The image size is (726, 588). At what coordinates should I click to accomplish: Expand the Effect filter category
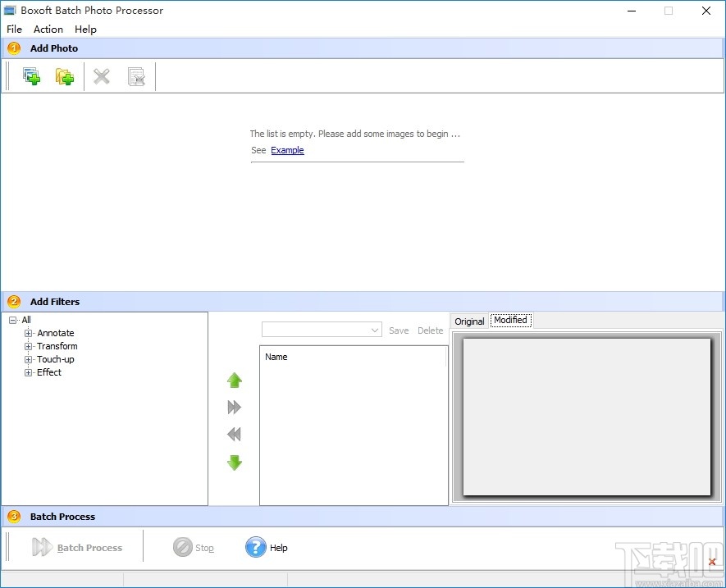click(x=28, y=372)
